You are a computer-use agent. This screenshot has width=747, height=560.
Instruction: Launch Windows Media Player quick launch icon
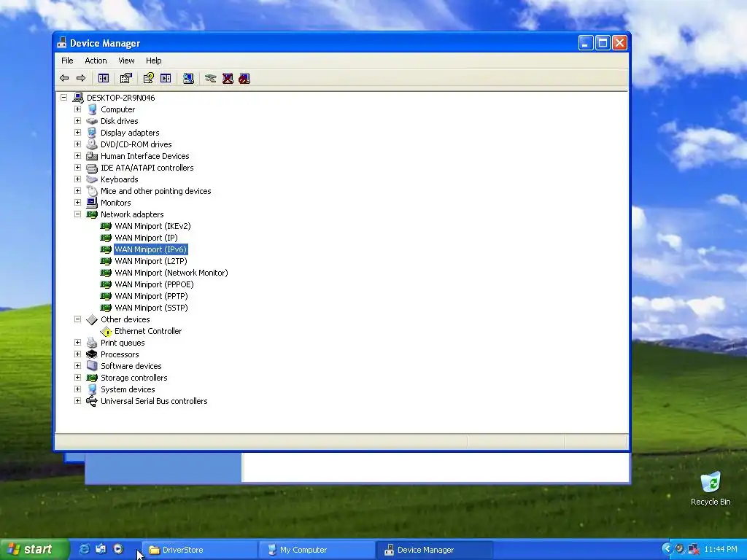point(118,549)
